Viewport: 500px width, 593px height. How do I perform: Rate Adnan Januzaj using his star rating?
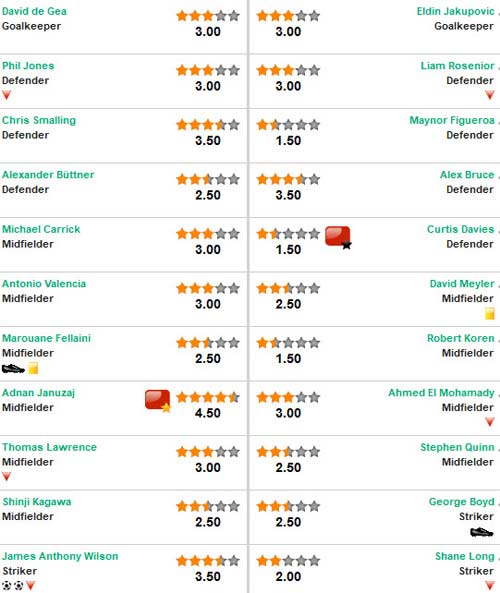pyautogui.click(x=208, y=397)
